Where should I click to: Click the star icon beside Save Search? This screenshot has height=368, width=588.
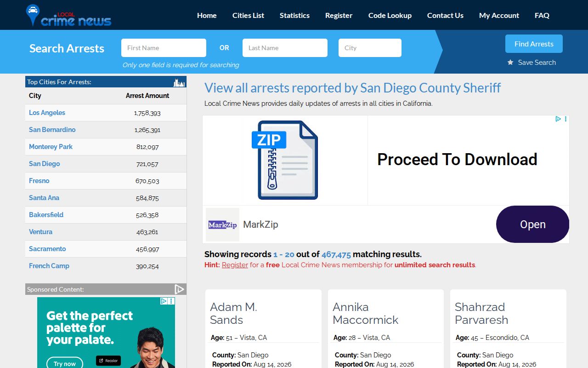click(x=510, y=62)
